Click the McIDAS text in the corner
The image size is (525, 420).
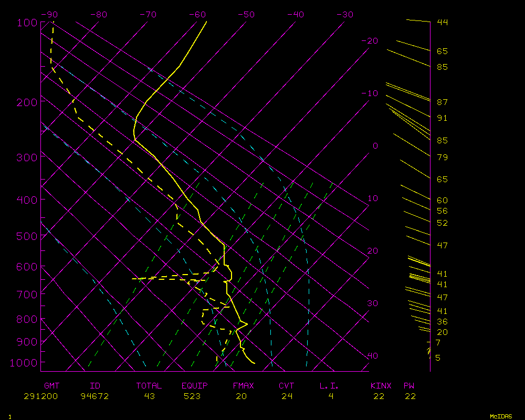[x=501, y=416]
